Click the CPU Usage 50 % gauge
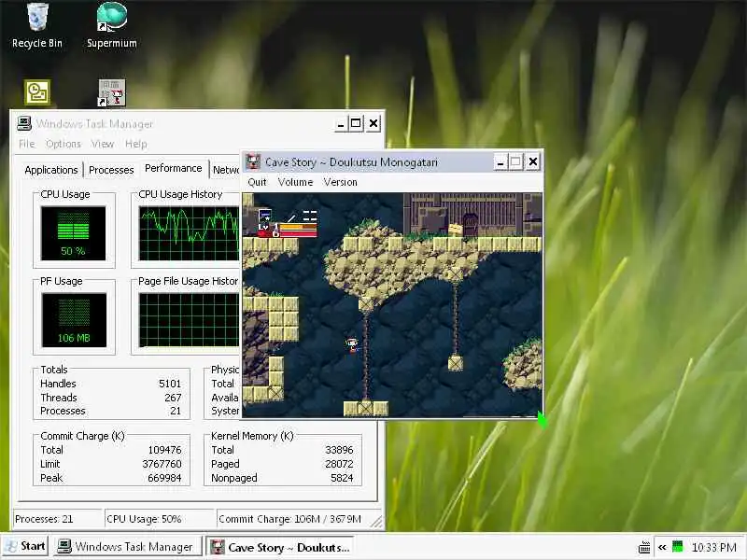The width and height of the screenshot is (747, 560). pyautogui.click(x=74, y=233)
